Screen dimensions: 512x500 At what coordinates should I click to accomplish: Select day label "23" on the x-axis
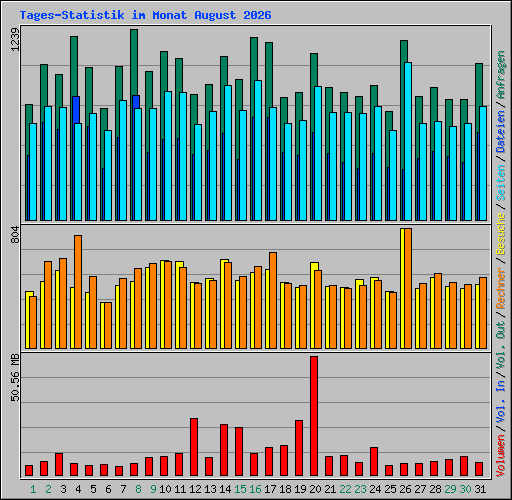pyautogui.click(x=360, y=489)
